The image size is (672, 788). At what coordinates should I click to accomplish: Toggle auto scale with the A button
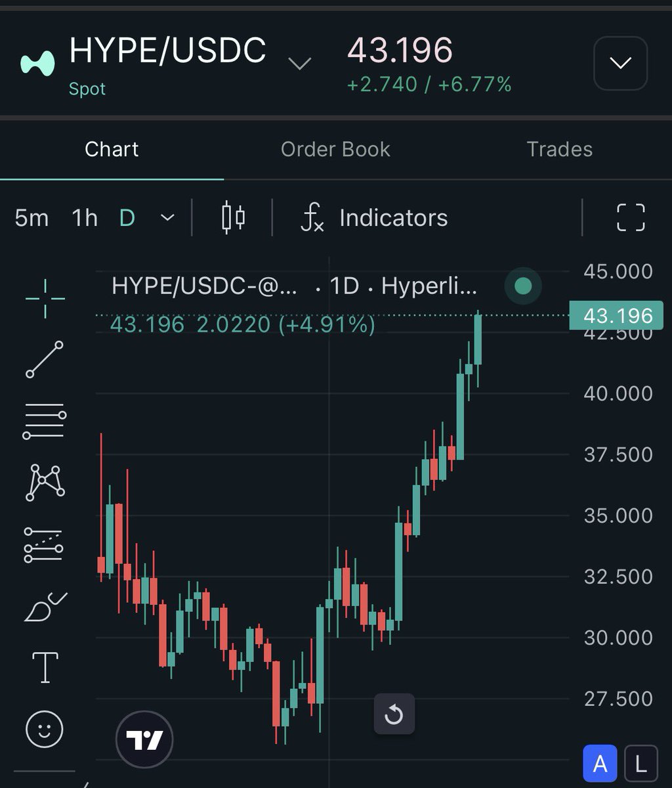point(600,764)
